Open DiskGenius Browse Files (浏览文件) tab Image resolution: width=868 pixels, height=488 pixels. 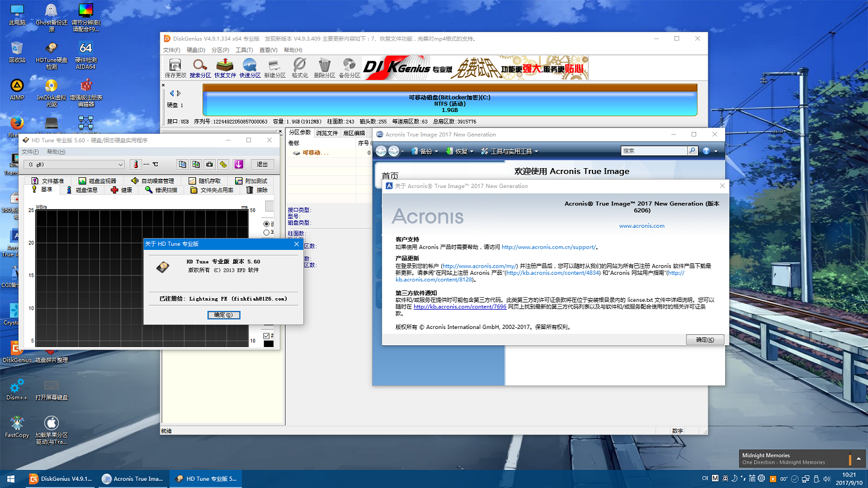coord(327,133)
